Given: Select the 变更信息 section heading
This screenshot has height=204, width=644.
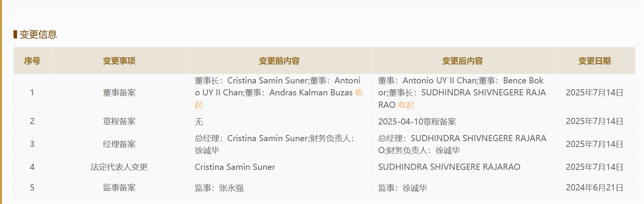Looking at the screenshot, I should [38, 35].
